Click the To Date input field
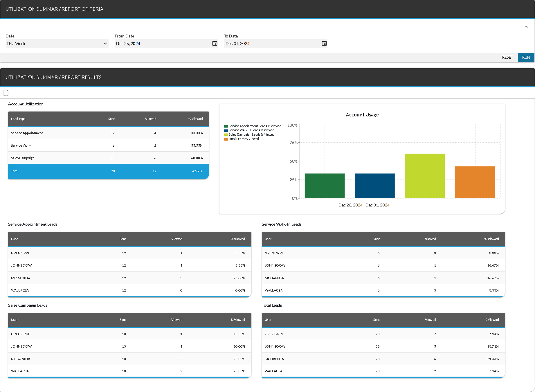 (x=272, y=44)
